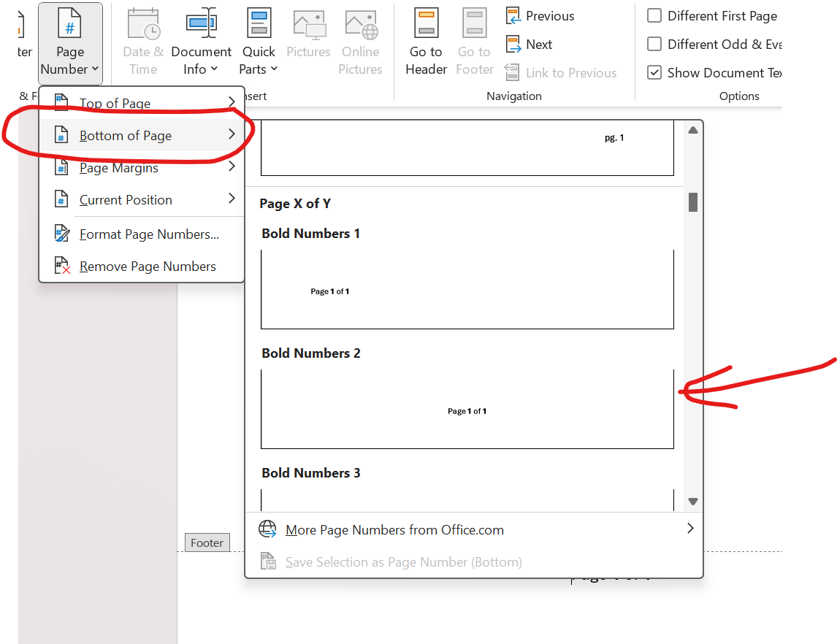The height and width of the screenshot is (644, 837).
Task: Click Go to Header
Action: coord(426,40)
